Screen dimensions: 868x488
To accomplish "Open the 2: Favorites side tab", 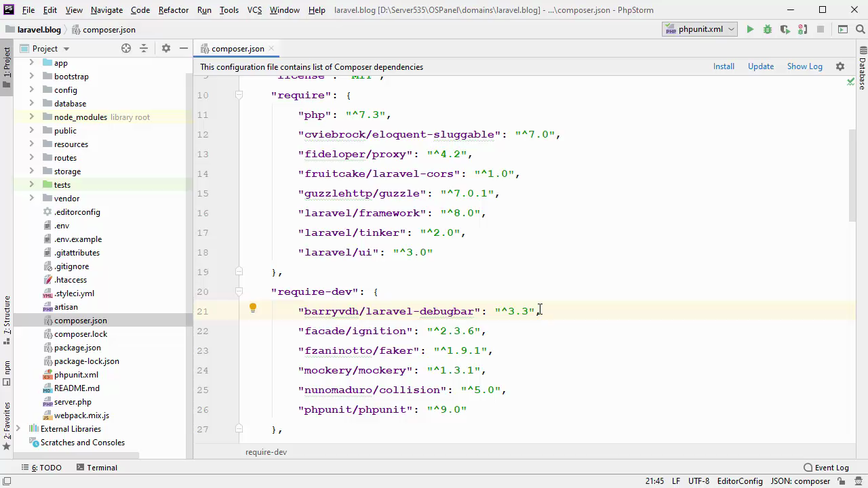I will 7,426.
